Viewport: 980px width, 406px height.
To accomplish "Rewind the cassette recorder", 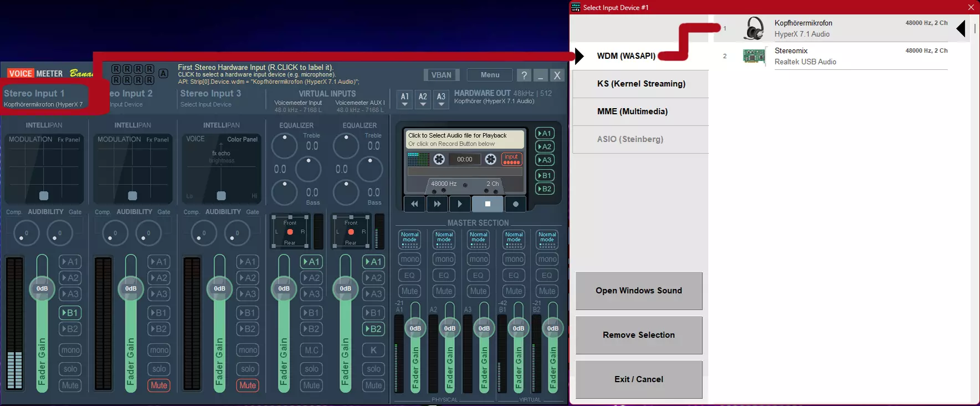I will click(414, 204).
